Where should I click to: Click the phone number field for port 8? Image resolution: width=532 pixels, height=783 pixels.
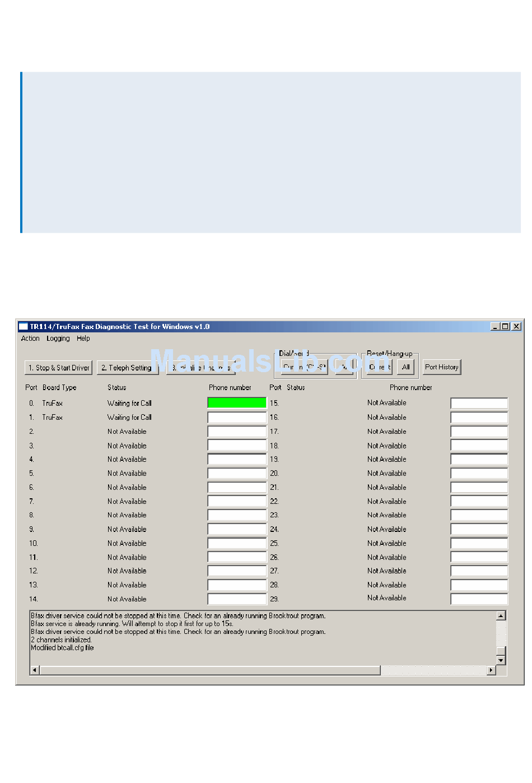(x=237, y=515)
